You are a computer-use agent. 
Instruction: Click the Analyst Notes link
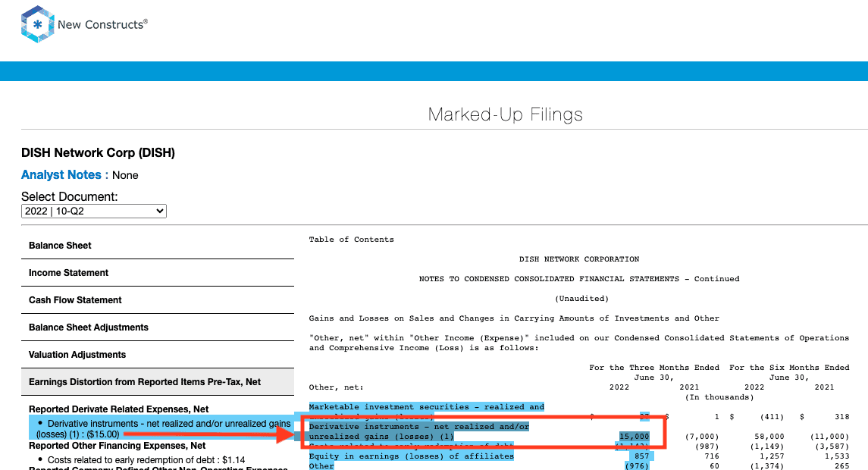[x=64, y=175]
